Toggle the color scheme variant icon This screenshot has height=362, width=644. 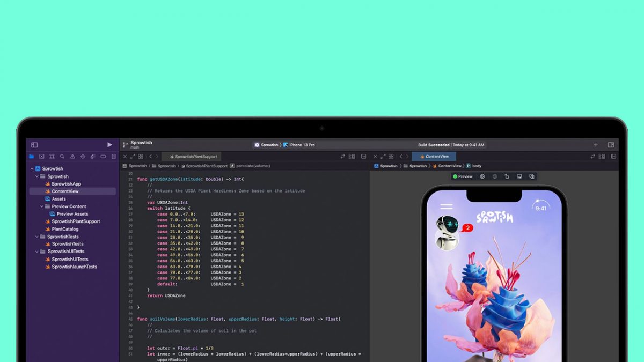(x=495, y=176)
